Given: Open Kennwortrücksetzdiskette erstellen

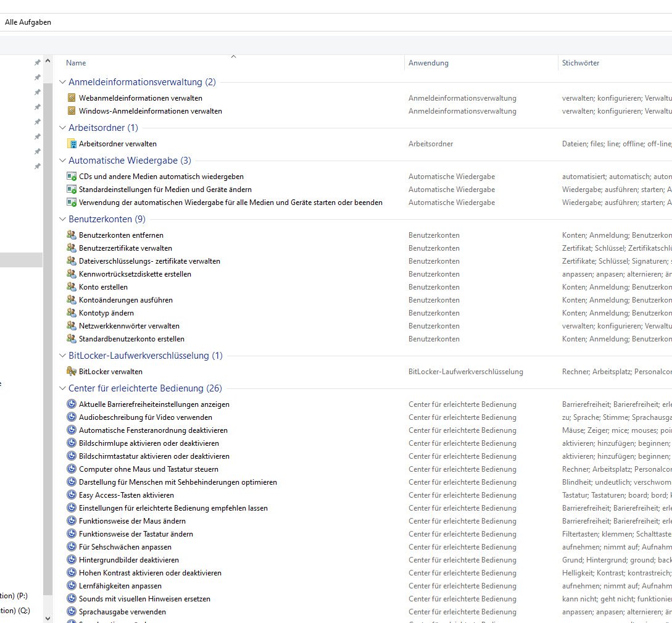Looking at the screenshot, I should tap(135, 274).
